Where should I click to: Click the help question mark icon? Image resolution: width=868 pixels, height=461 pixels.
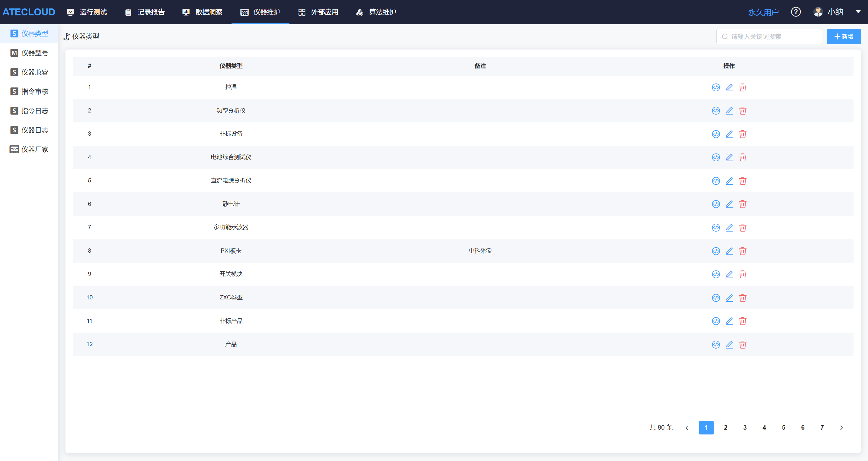click(x=796, y=12)
